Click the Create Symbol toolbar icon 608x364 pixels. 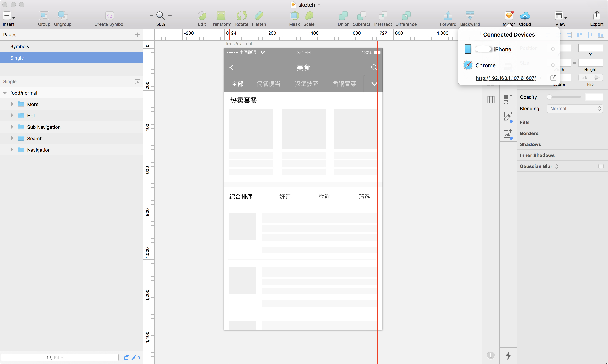(x=109, y=16)
